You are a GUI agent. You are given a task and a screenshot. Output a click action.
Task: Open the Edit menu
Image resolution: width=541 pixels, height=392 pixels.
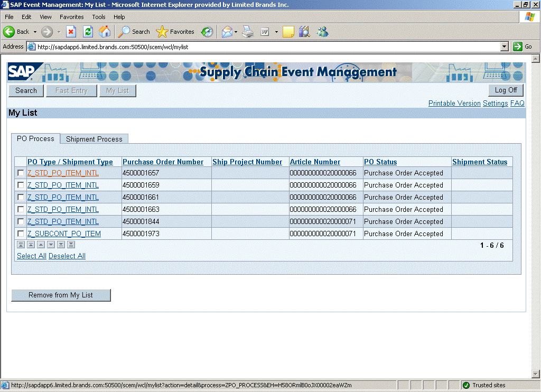(26, 17)
